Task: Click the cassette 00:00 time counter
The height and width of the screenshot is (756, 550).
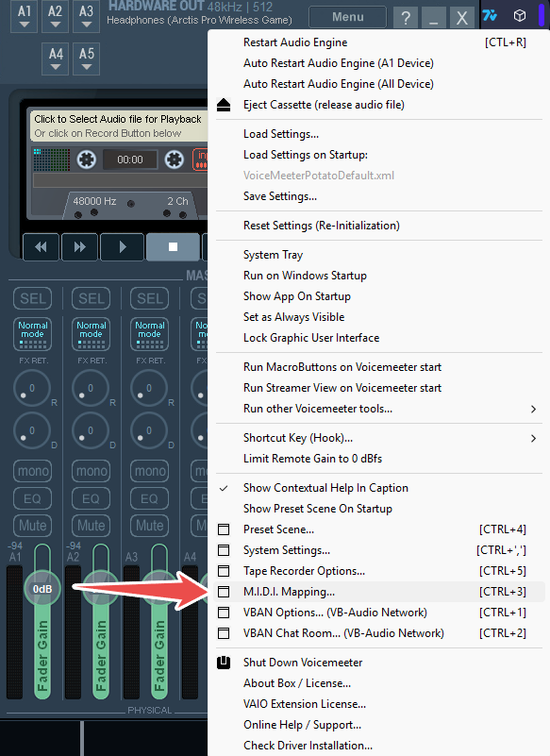Action: 130,160
